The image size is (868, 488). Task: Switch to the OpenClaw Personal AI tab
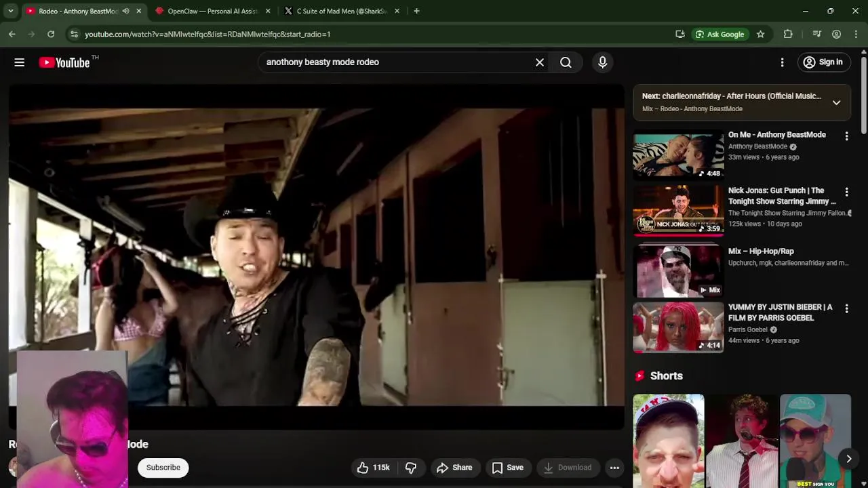[x=212, y=11]
